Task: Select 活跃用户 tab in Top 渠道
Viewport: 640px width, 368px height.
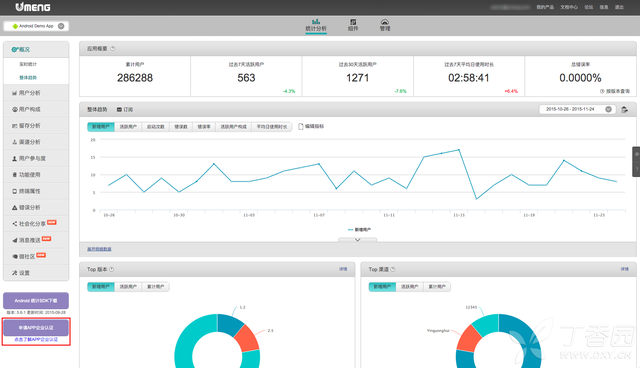Action: pyautogui.click(x=409, y=287)
